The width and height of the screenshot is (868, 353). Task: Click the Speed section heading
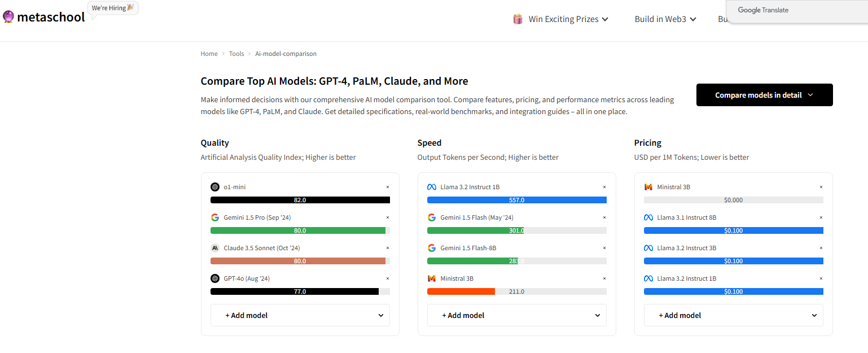429,143
